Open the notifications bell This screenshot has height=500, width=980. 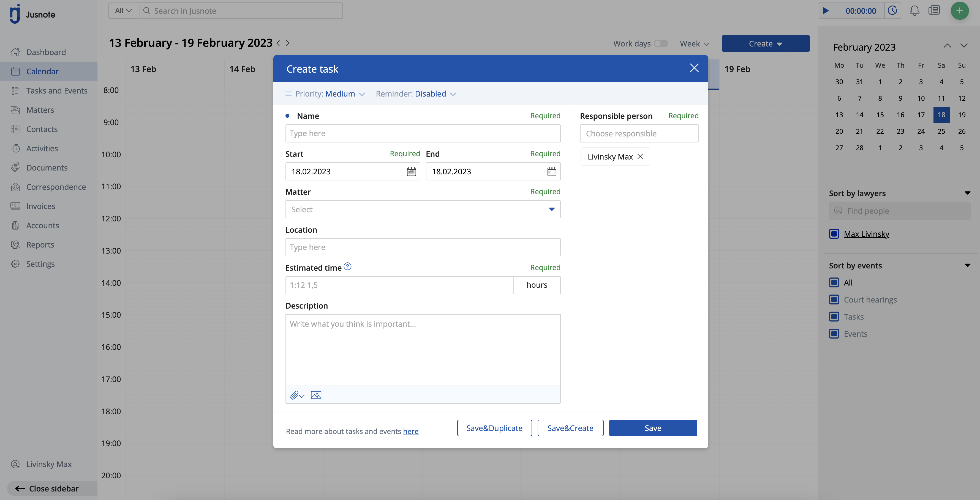coord(914,11)
